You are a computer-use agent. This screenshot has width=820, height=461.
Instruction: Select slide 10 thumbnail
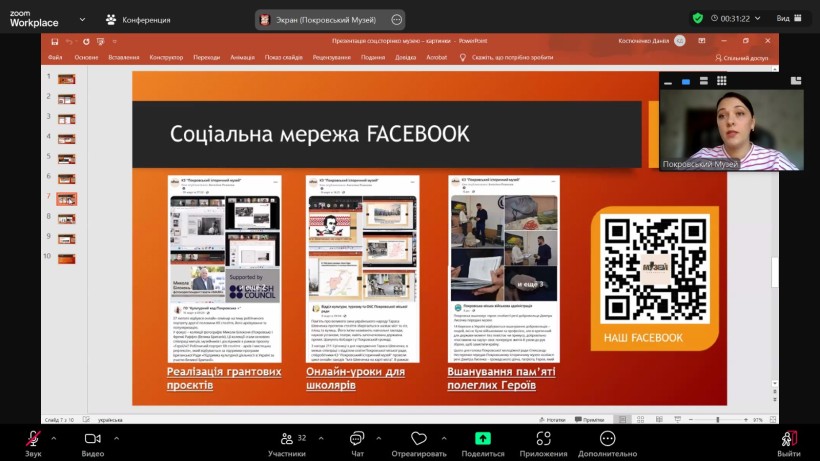click(x=66, y=259)
